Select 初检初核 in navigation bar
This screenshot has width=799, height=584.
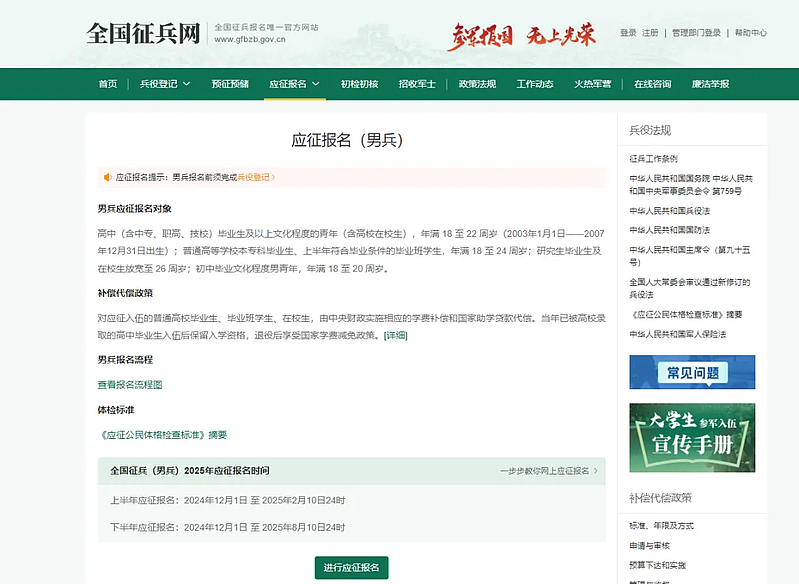[x=359, y=84]
